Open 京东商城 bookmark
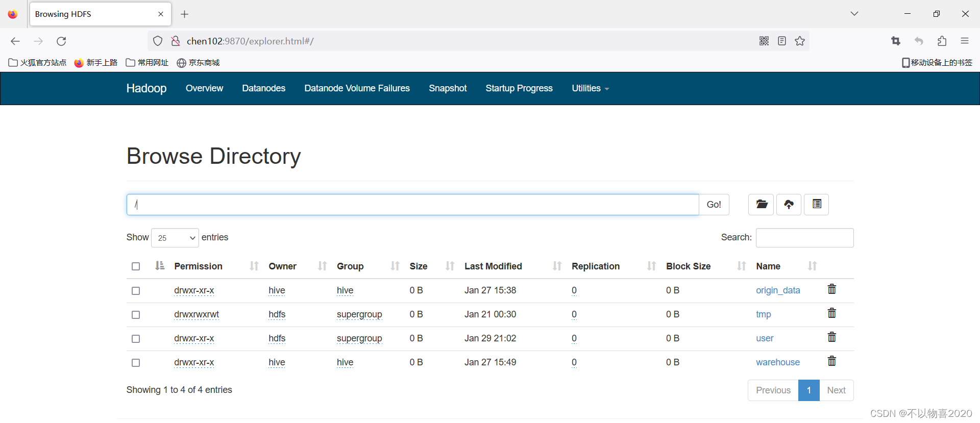This screenshot has width=980, height=423. click(198, 63)
